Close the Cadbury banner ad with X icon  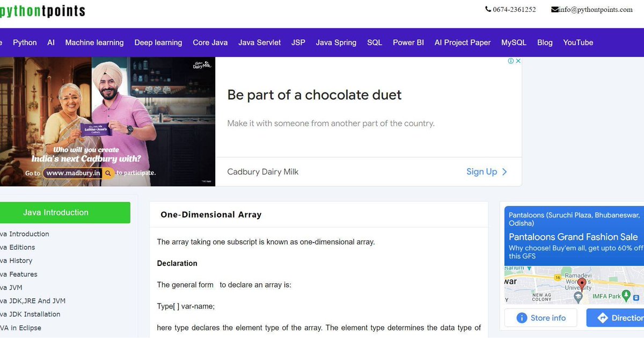tap(518, 61)
